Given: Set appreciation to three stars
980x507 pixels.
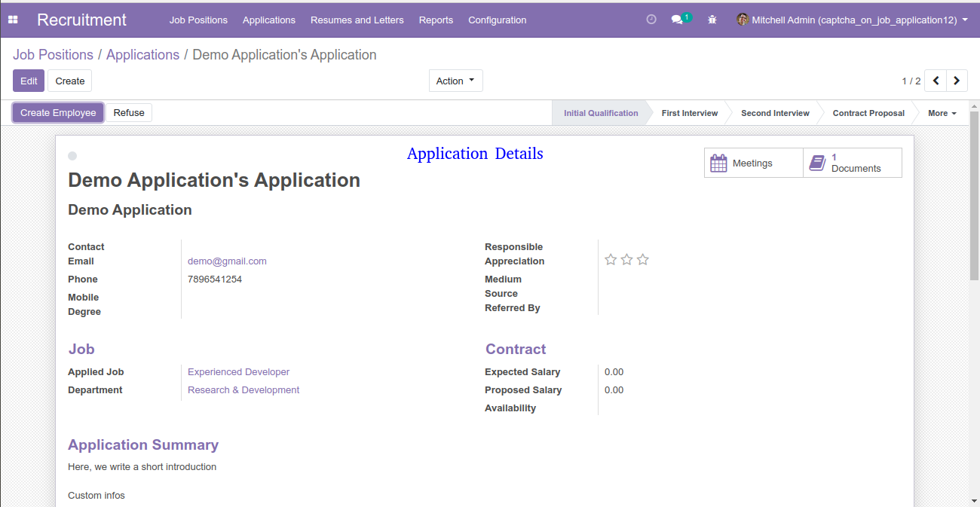Looking at the screenshot, I should tap(642, 260).
